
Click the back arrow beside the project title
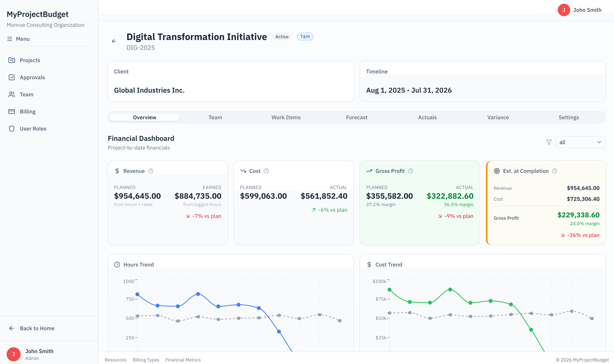point(114,41)
